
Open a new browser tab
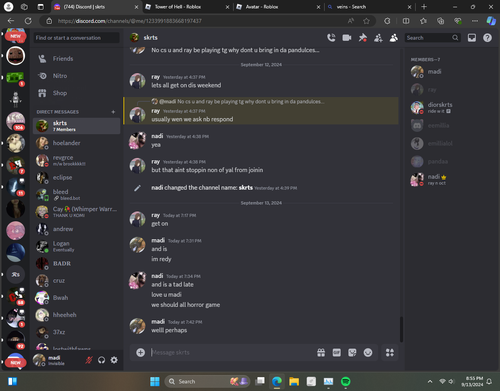coord(424,7)
